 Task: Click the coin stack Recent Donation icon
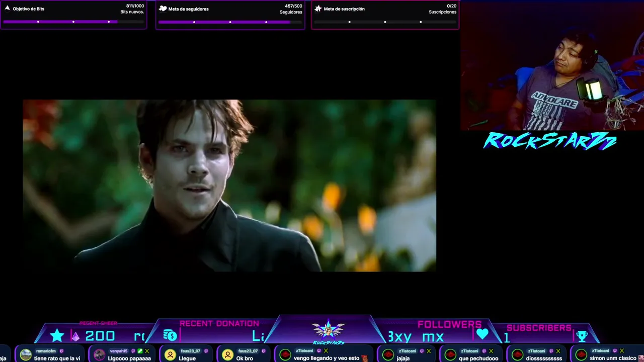(170, 335)
